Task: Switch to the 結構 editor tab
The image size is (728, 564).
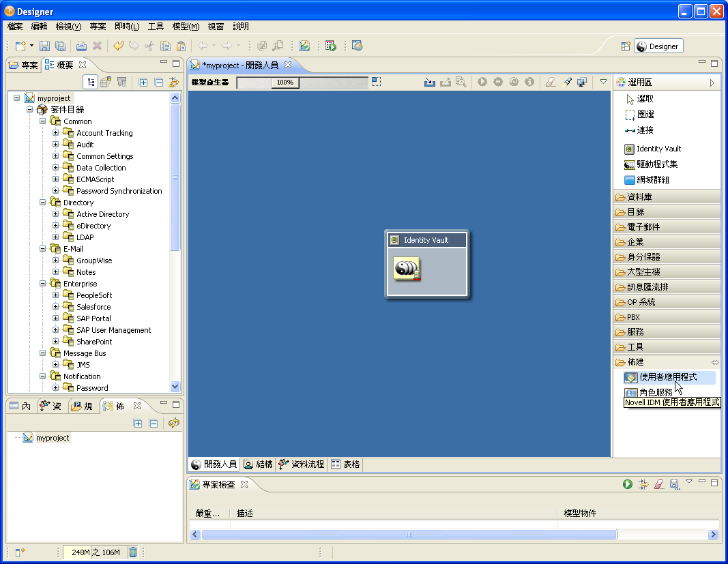Action: point(258,464)
